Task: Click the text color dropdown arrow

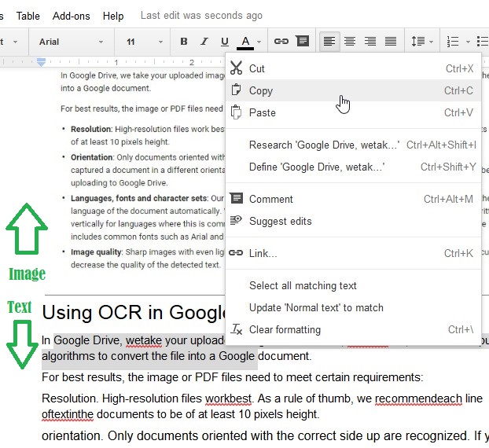Action: point(259,42)
